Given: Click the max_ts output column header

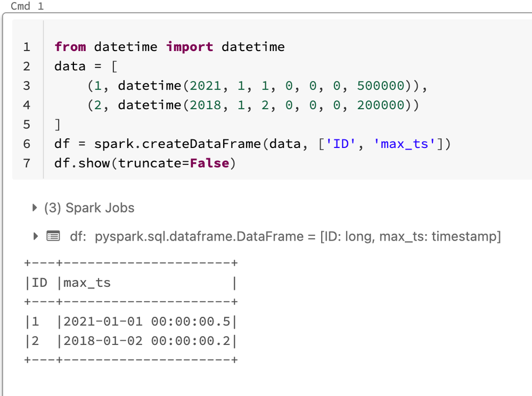Looking at the screenshot, I should coord(87,283).
